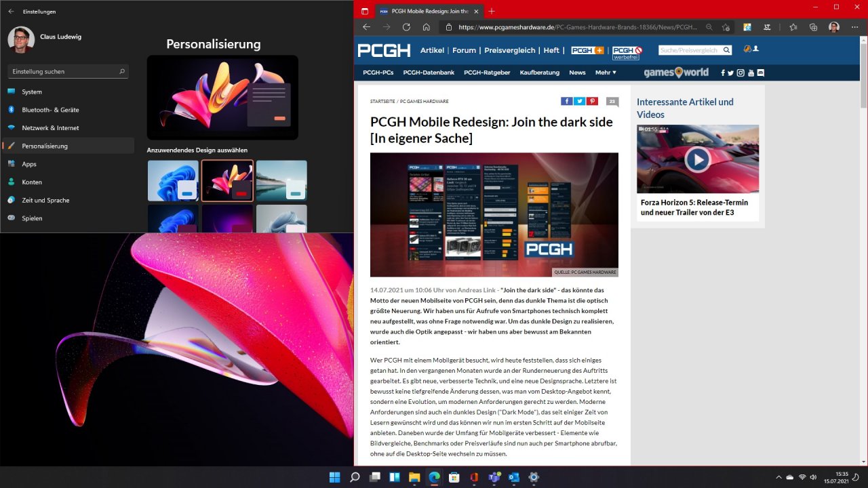Select the lake landscape theme thumbnail

point(281,180)
